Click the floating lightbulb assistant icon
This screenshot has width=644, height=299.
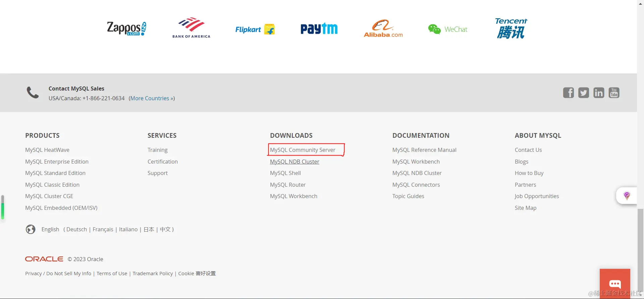627,195
